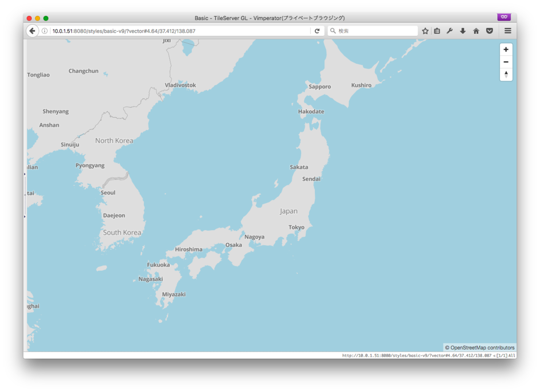Open developer tools wrench icon
This screenshot has height=392, width=540.
click(449, 31)
